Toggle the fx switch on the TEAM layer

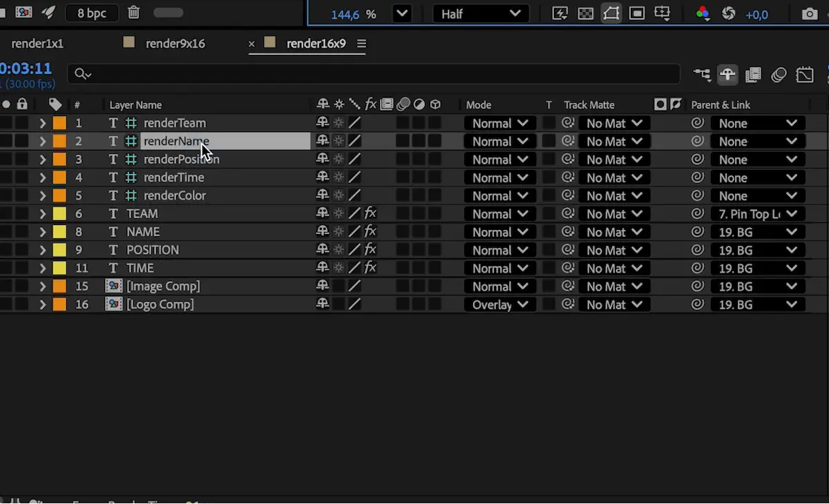(371, 213)
